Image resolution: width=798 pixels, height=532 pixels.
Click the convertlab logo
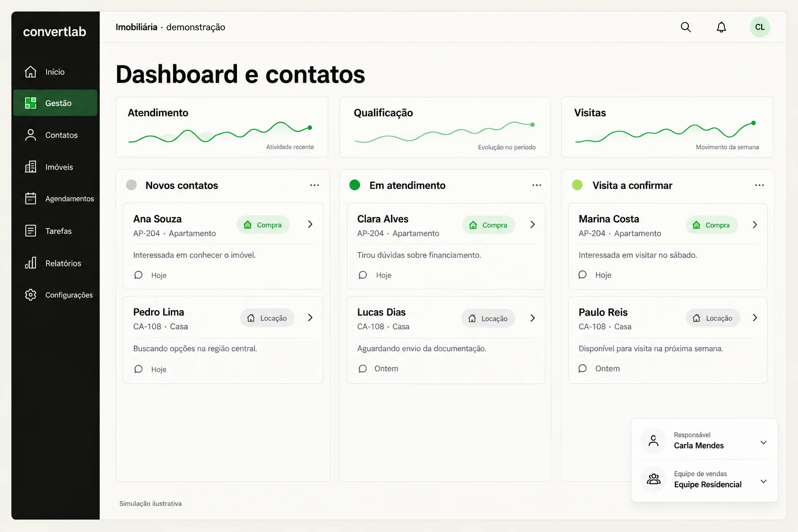55,32
